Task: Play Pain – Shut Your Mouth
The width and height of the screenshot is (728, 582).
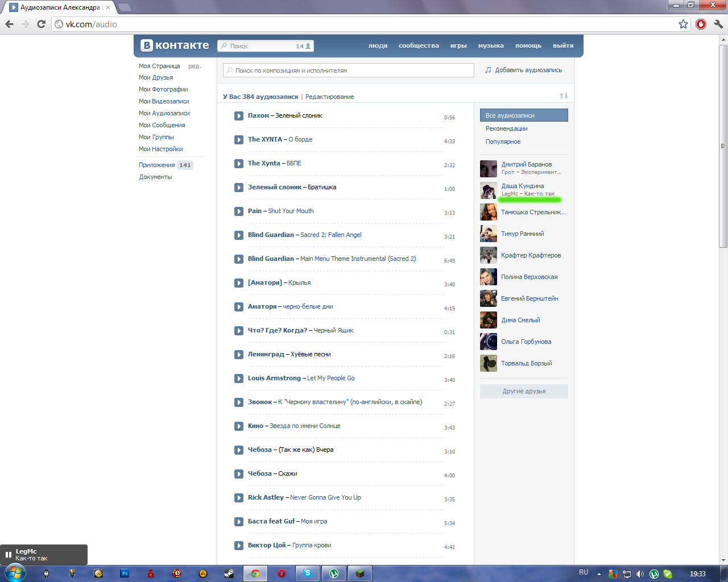Action: click(239, 211)
